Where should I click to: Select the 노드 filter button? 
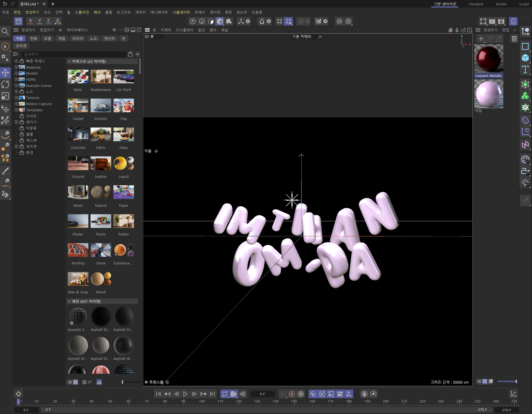click(x=94, y=39)
